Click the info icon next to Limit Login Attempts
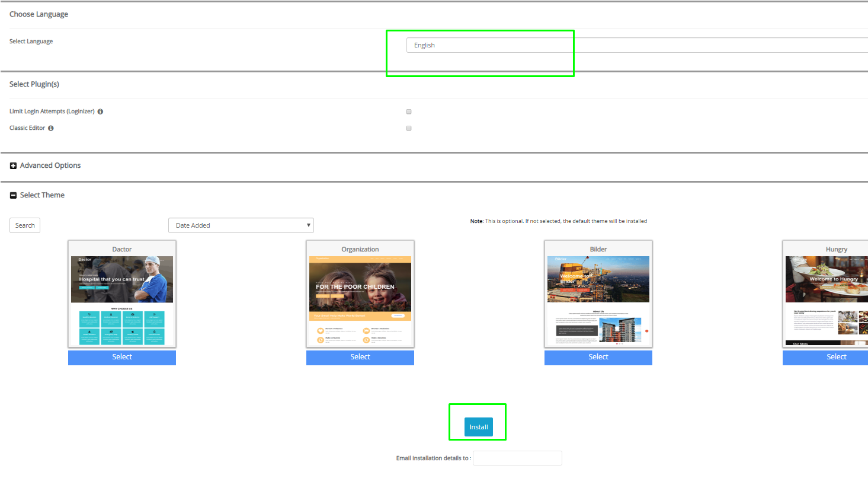This screenshot has height=491, width=868. pyautogui.click(x=100, y=111)
